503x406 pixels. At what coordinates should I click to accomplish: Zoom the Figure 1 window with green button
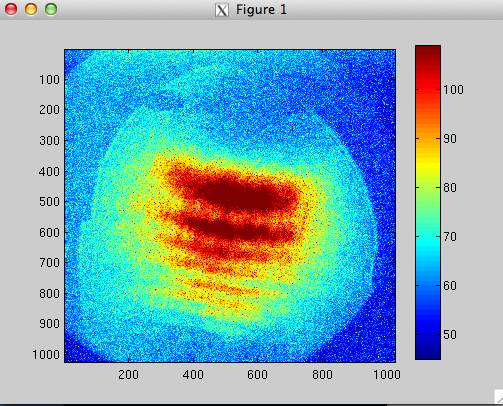click(51, 9)
